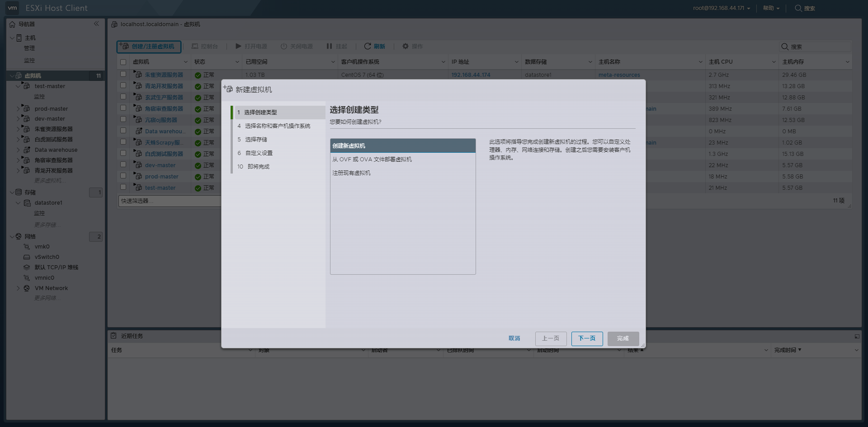Click the 快速筛选器 quick filter field
Screen dimensions: 868x427
click(170, 201)
